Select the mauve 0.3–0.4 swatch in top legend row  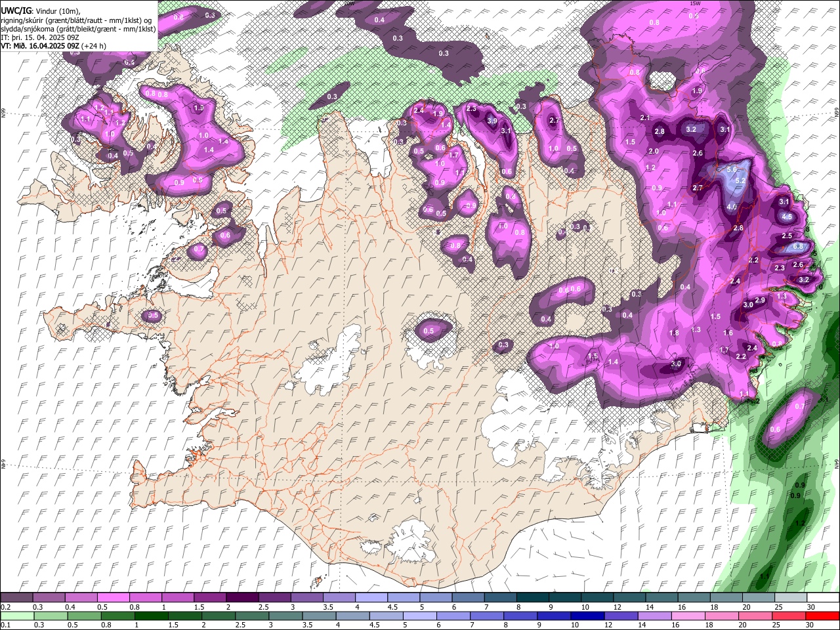(x=49, y=598)
